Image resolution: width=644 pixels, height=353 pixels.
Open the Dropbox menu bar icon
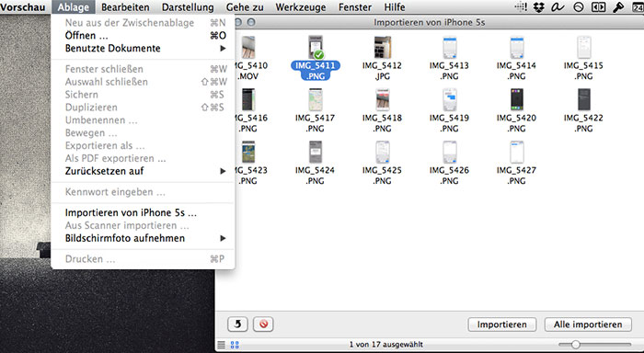pos(539,7)
